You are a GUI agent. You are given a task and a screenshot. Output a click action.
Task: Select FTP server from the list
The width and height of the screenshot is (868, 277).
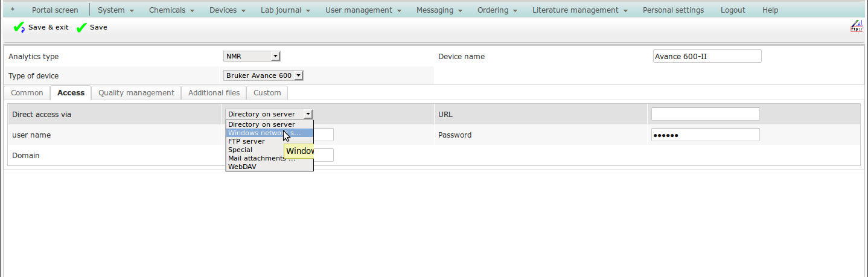click(x=246, y=141)
